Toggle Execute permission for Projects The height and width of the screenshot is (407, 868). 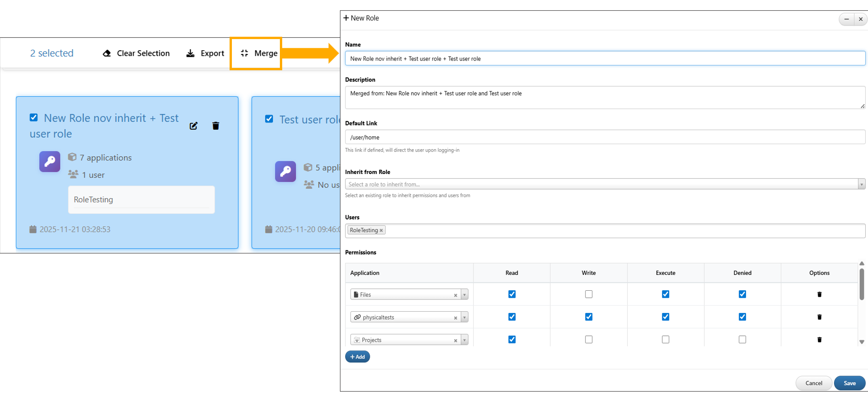665,340
